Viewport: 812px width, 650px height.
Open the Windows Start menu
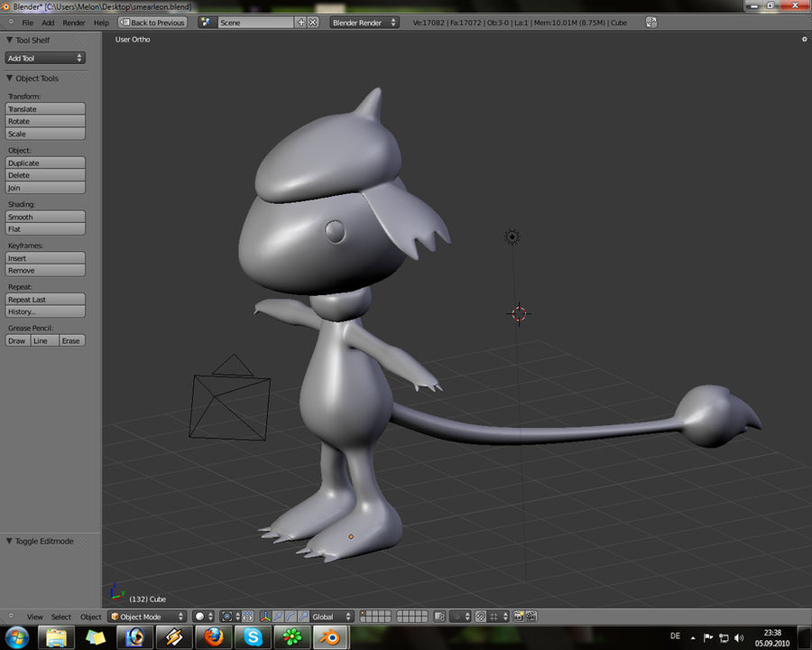(x=16, y=637)
